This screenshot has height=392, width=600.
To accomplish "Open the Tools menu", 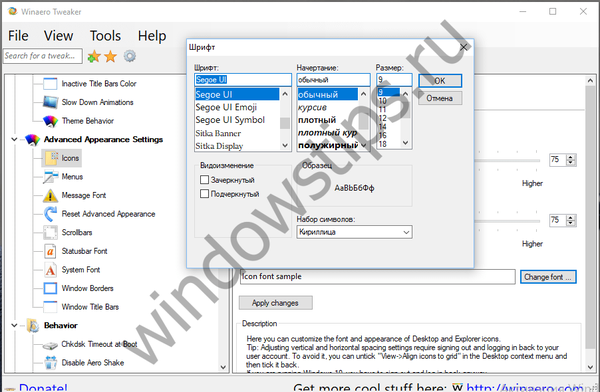I will tap(105, 36).
